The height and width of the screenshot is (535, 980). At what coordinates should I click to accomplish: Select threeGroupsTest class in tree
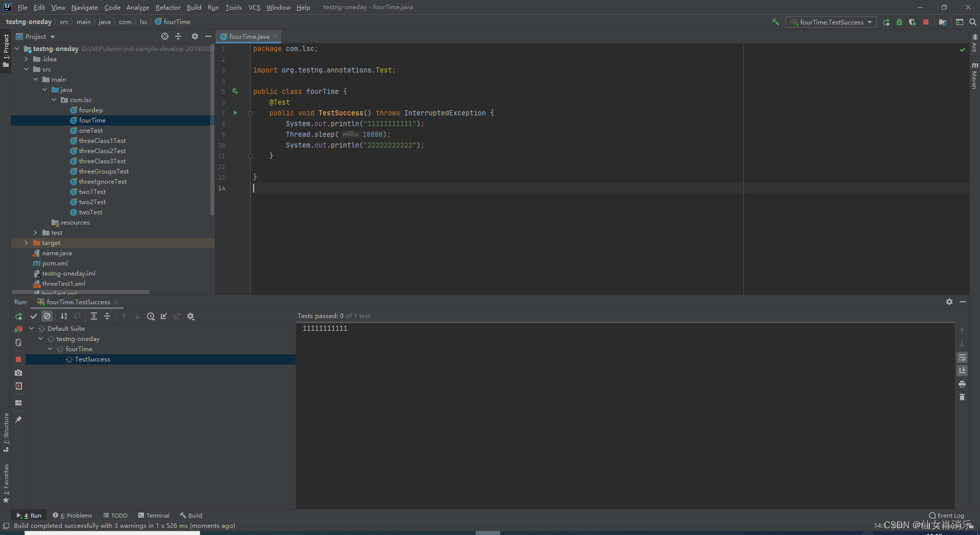coord(104,172)
